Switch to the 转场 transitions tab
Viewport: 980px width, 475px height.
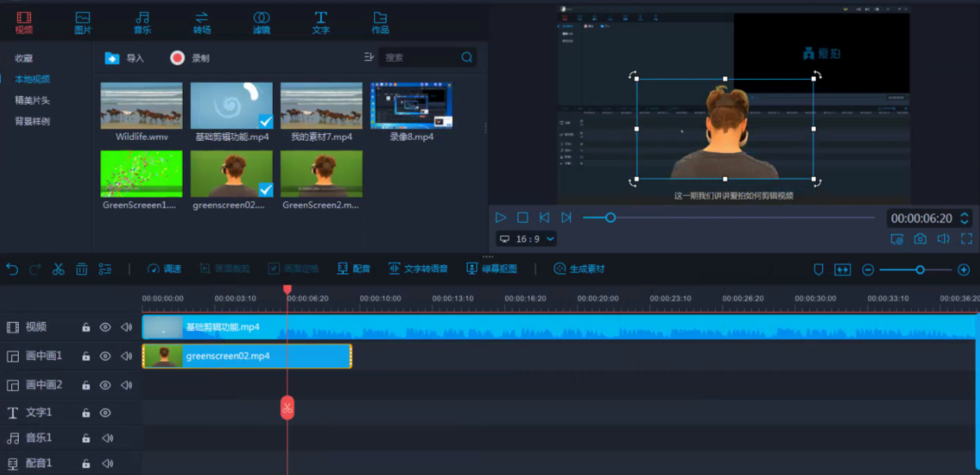coord(202,22)
